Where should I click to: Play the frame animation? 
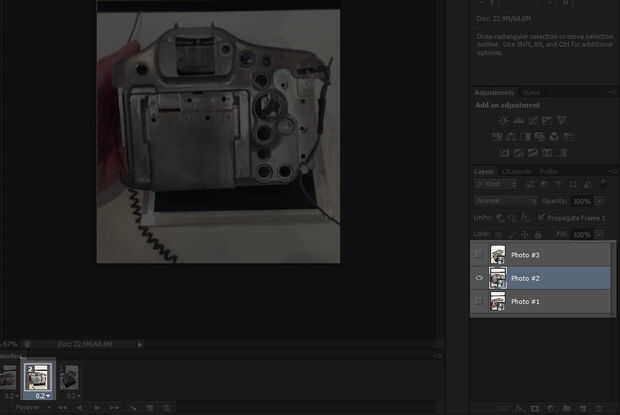(x=97, y=408)
